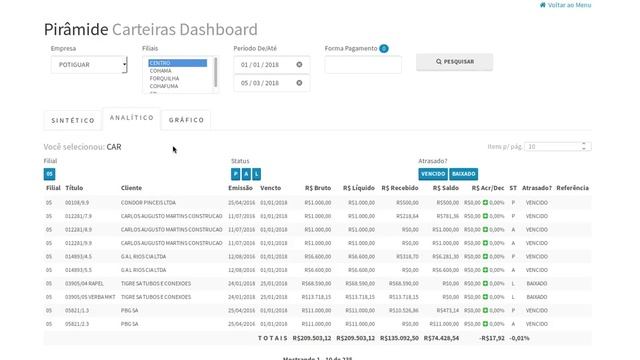640x360 pixels.
Task: Click the PESQUISAR button
Action: (x=454, y=62)
